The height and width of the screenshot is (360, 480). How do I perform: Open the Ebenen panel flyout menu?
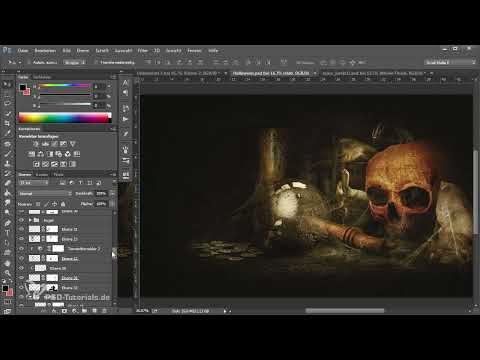[x=112, y=174]
